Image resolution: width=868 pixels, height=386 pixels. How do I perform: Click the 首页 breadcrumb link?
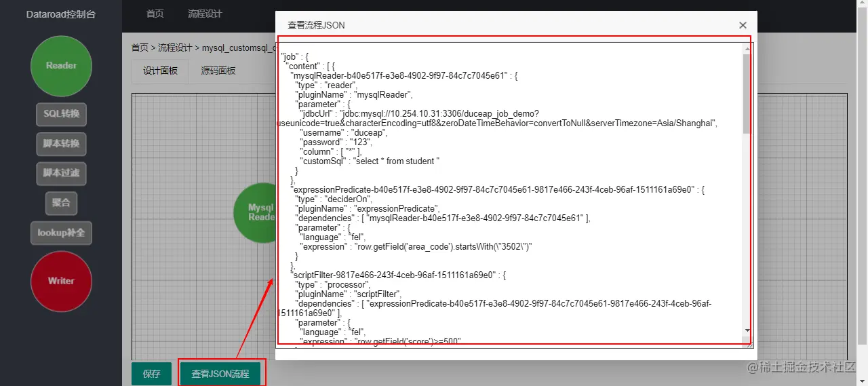[x=140, y=47]
